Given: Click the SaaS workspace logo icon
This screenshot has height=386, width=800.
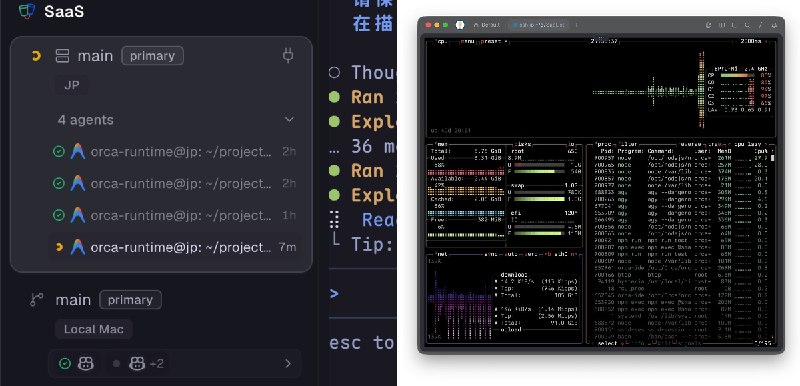Looking at the screenshot, I should point(27,11).
